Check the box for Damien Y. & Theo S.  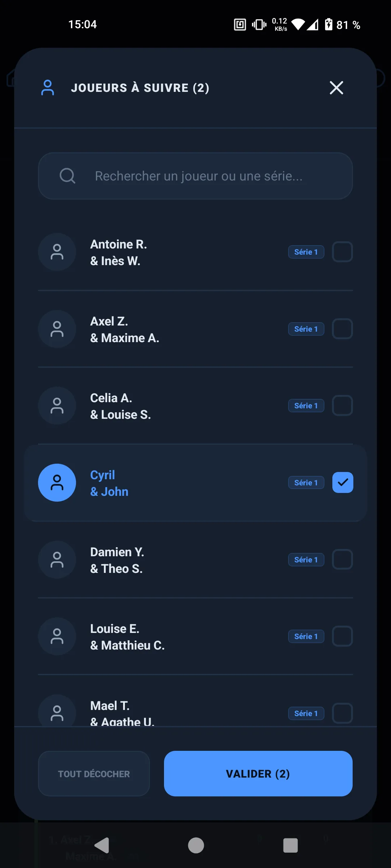(342, 559)
